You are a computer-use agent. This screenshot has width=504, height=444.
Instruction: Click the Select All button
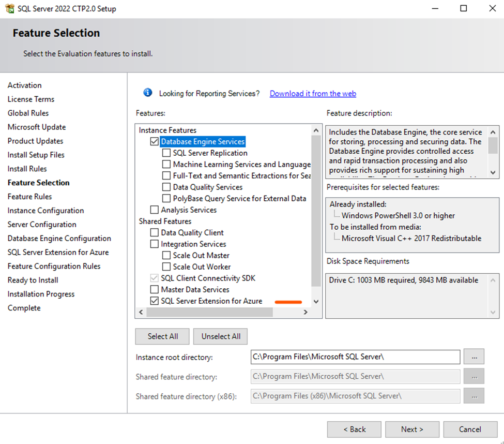click(x=162, y=336)
